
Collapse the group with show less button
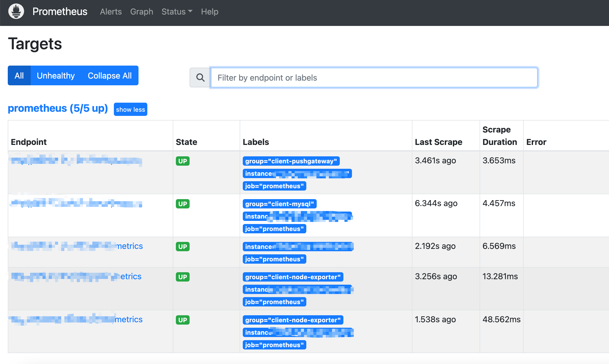pos(130,109)
